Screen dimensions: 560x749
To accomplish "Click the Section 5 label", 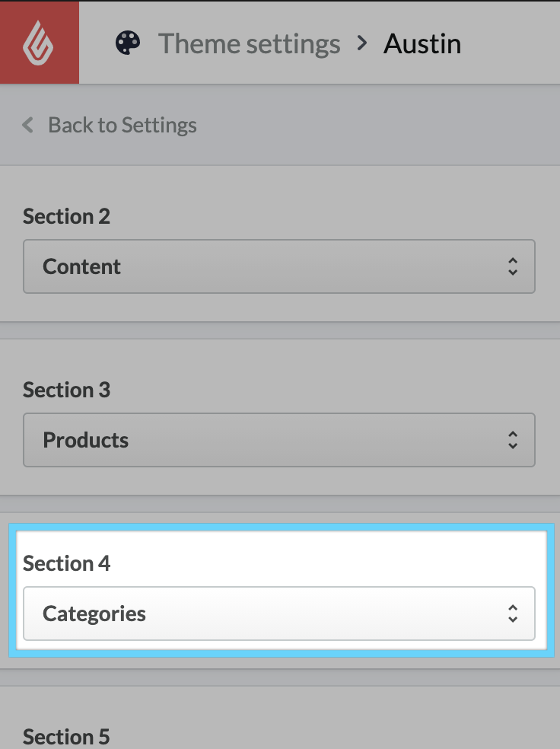I will [66, 736].
